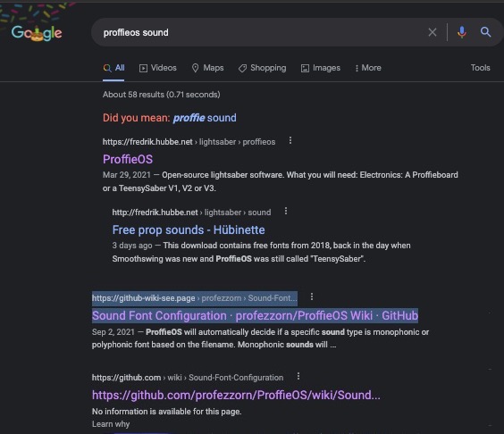Click the fredrik.hubbe.net lightsaber sound URL
The width and height of the screenshot is (504, 434).
pyautogui.click(x=191, y=213)
